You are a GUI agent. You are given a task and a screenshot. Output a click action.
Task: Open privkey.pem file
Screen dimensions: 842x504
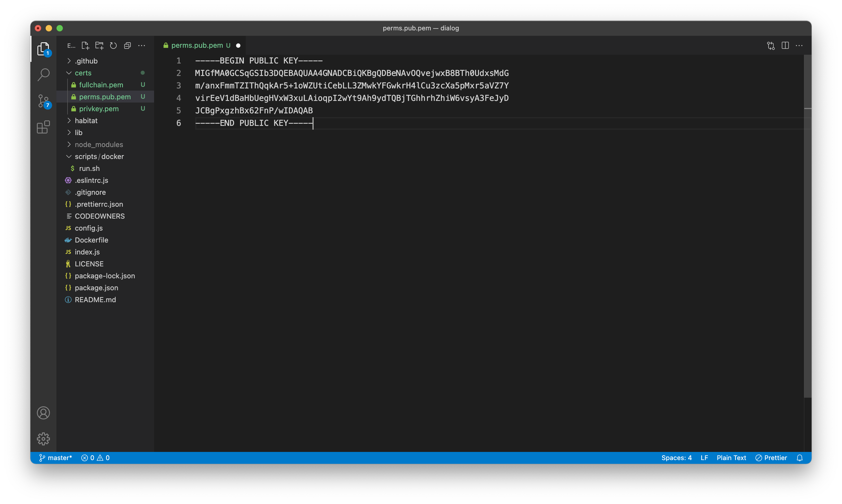click(x=105, y=109)
